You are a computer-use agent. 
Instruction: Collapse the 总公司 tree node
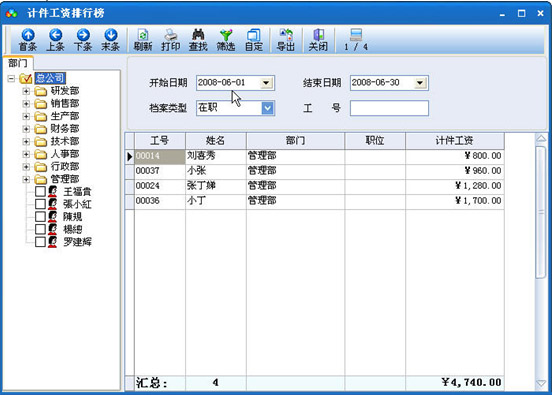pos(11,78)
